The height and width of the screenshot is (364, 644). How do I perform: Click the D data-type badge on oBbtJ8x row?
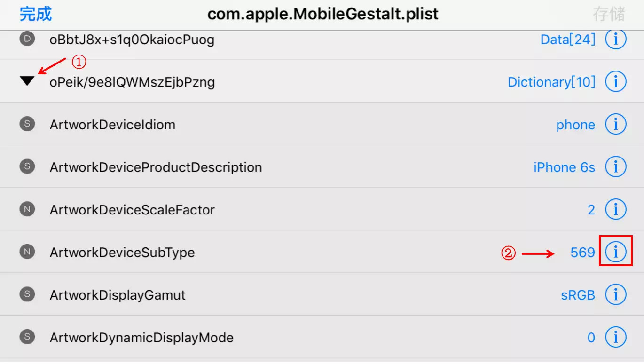pyautogui.click(x=26, y=40)
